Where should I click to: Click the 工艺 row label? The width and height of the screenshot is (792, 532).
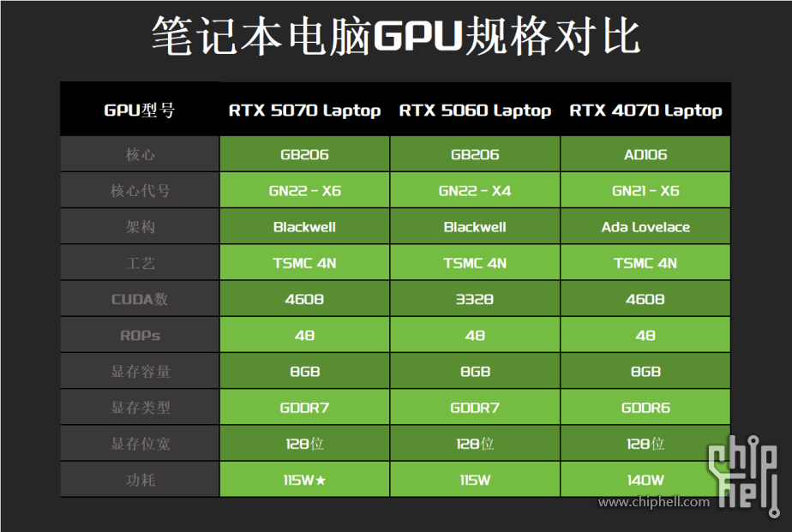point(140,263)
